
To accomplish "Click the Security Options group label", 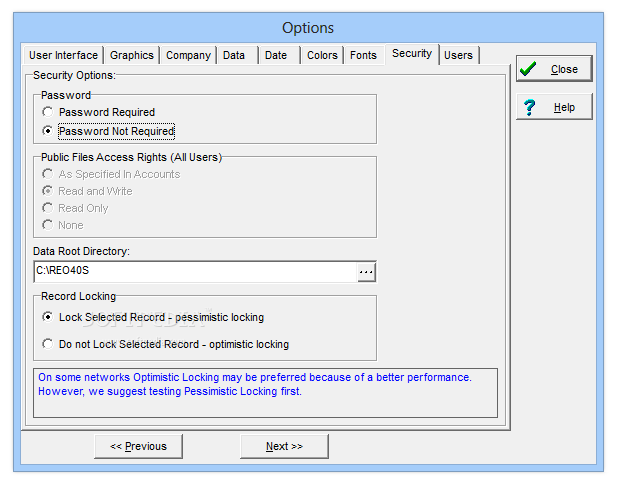I will 74,75.
